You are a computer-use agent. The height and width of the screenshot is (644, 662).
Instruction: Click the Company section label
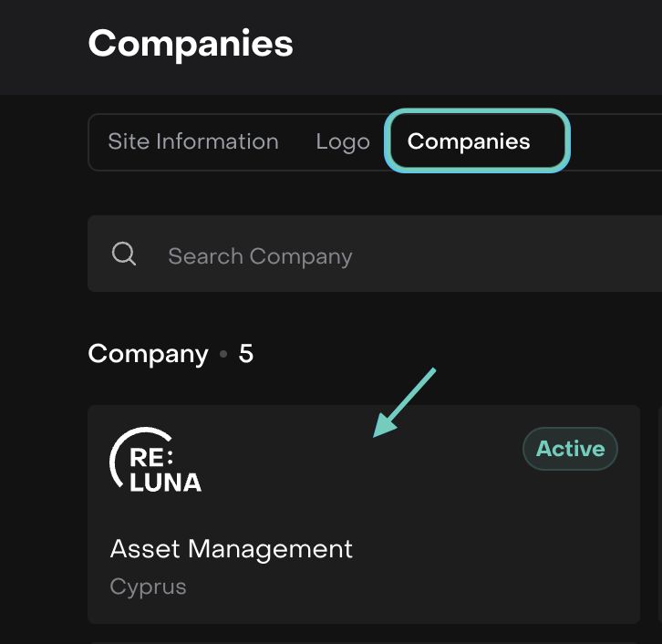148,354
